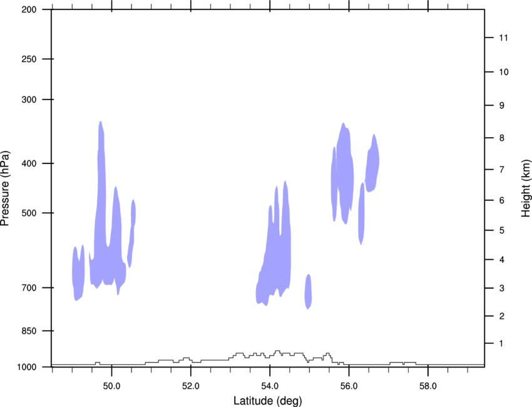Select the 11 km height tick label

pyautogui.click(x=504, y=38)
